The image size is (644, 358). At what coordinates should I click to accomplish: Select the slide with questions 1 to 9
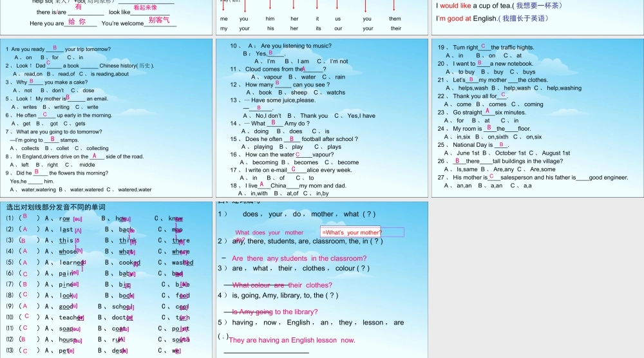106,118
